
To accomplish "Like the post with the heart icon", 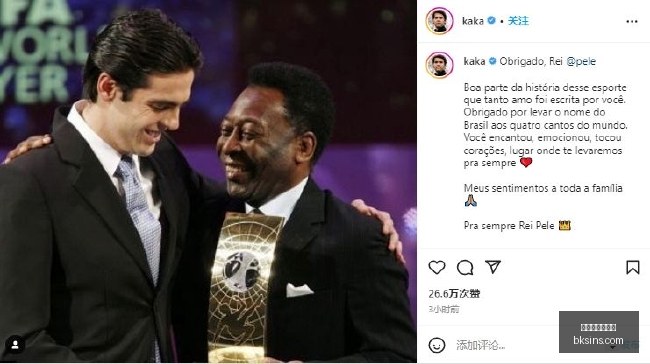I will (x=437, y=267).
